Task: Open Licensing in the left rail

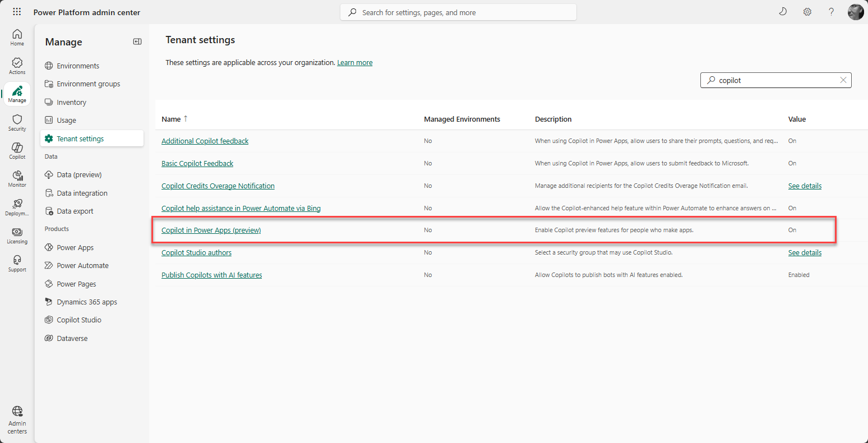Action: pos(17,236)
